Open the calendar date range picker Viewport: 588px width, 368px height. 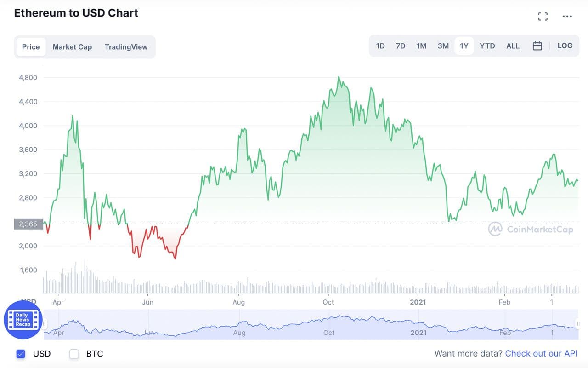pyautogui.click(x=537, y=46)
